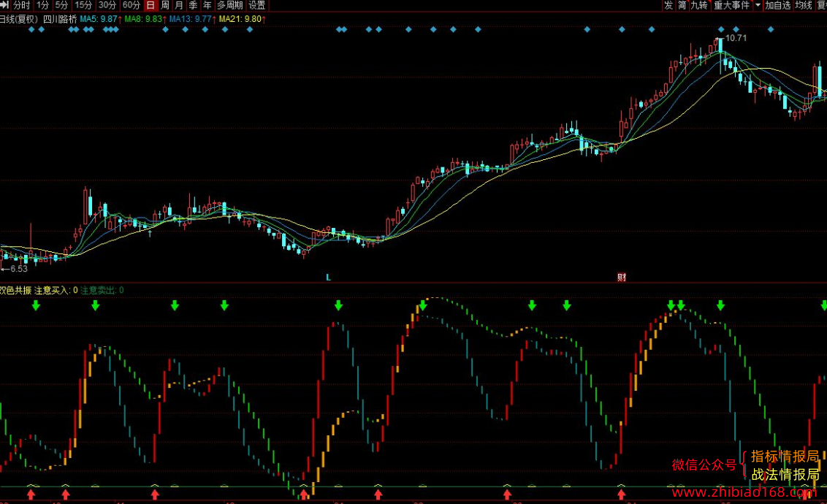Click the blue diamond marker below 日线 label
The height and width of the screenshot is (504, 827).
pos(31,29)
